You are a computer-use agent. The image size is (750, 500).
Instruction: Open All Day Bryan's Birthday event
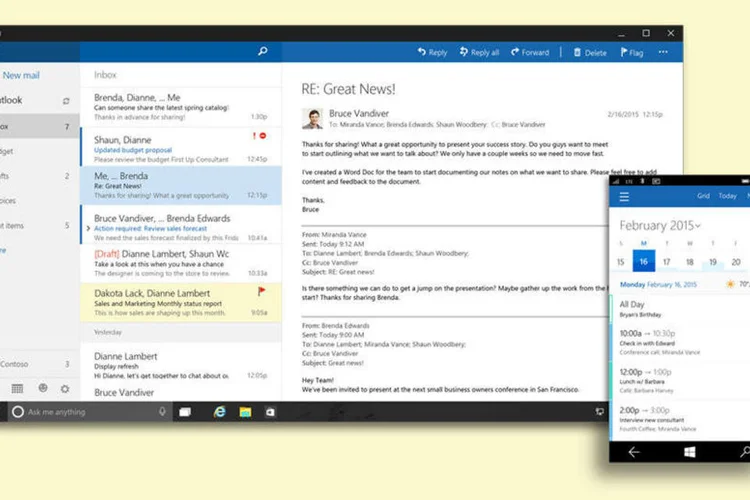coord(679,309)
